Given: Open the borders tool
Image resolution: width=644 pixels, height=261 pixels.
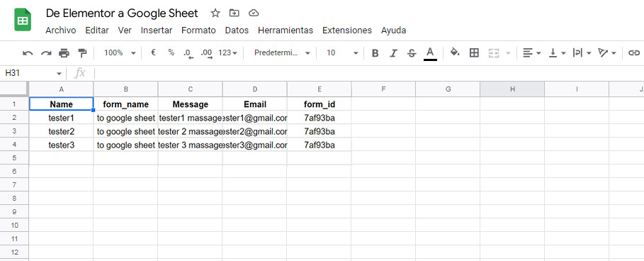Looking at the screenshot, I should coord(474,52).
